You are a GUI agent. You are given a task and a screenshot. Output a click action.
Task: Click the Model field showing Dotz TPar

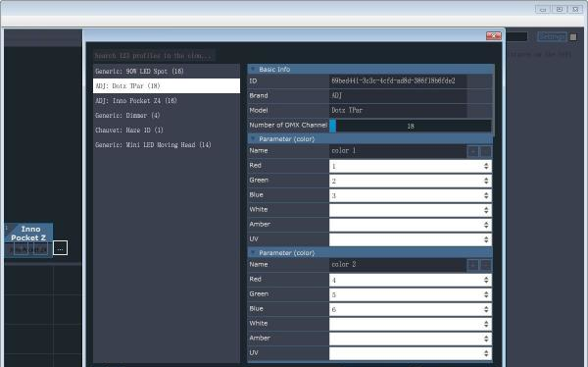tap(398, 111)
